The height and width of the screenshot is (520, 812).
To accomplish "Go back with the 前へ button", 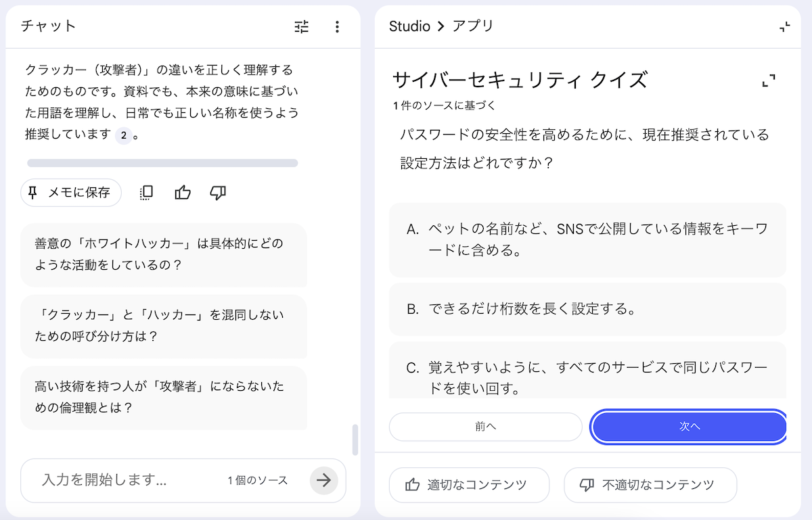I will (485, 427).
